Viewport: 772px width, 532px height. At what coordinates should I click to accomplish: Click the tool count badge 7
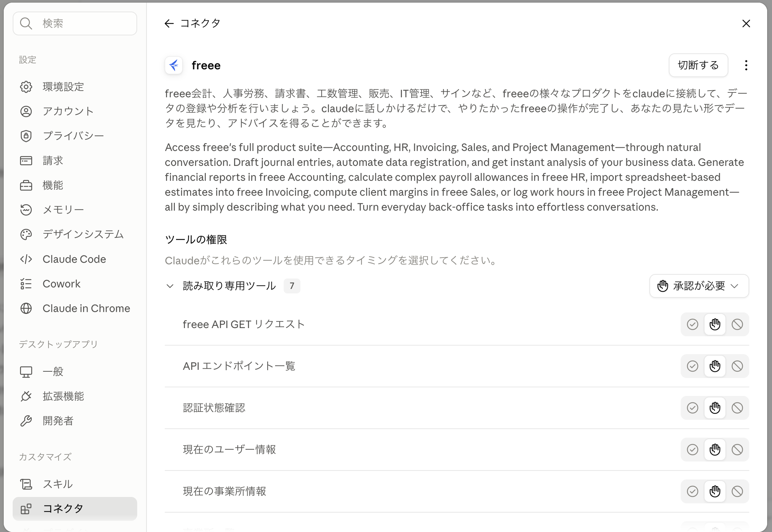[292, 286]
